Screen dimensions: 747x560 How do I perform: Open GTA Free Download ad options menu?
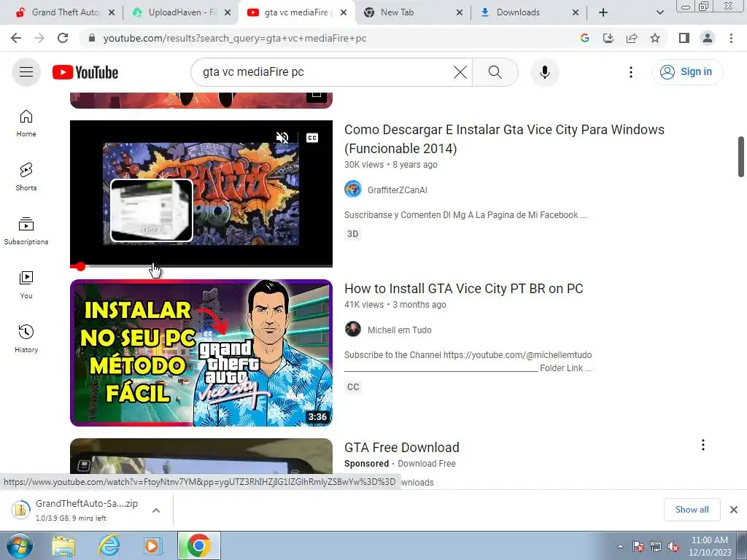[703, 445]
